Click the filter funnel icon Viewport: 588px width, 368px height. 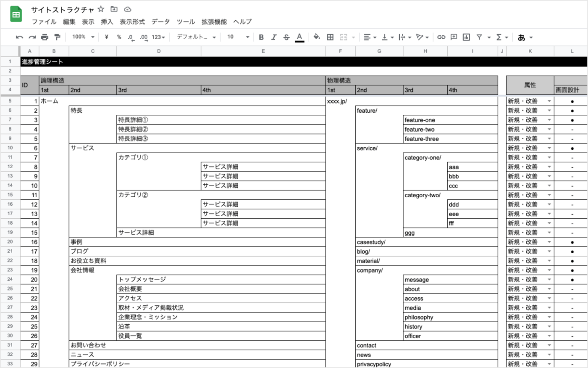tap(479, 37)
